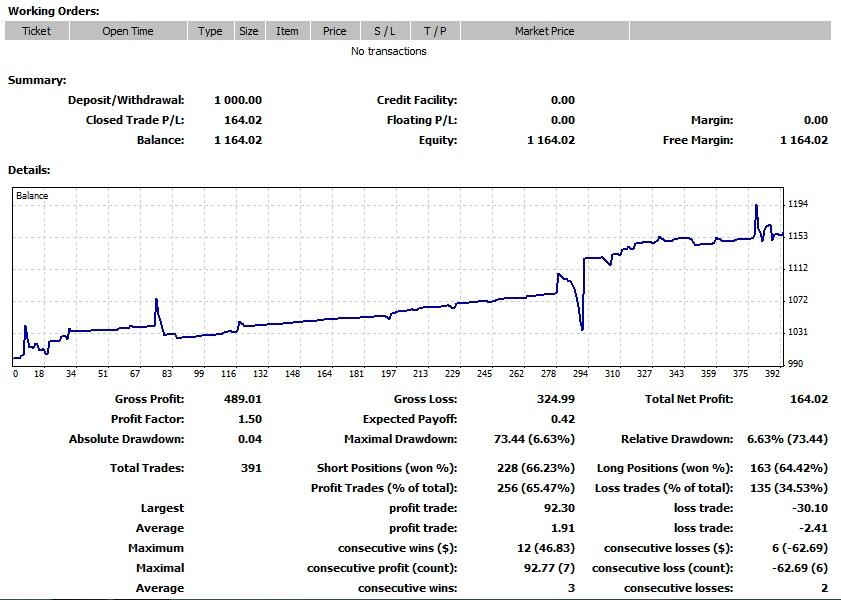Click the 'Largest' row label

click(x=162, y=508)
